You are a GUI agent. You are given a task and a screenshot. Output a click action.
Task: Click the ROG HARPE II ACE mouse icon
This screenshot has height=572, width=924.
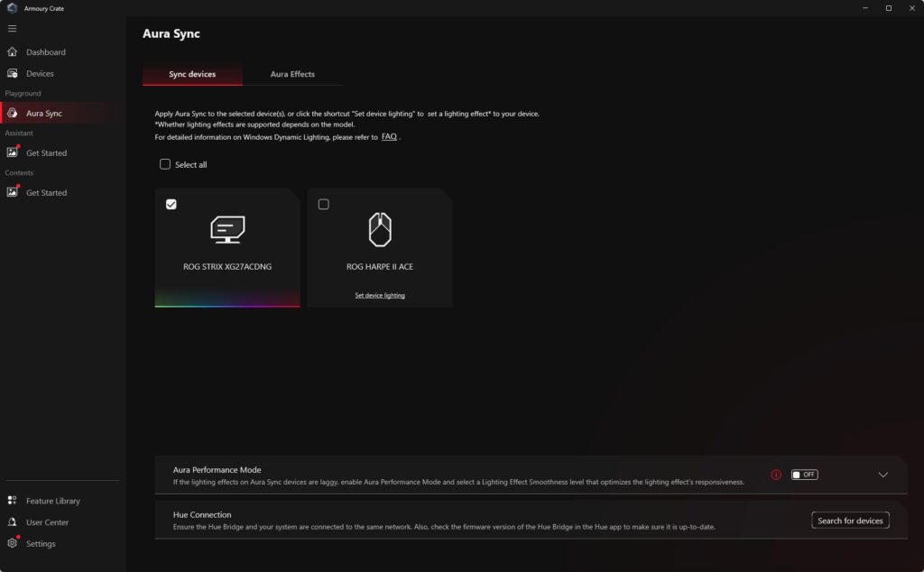tap(380, 229)
